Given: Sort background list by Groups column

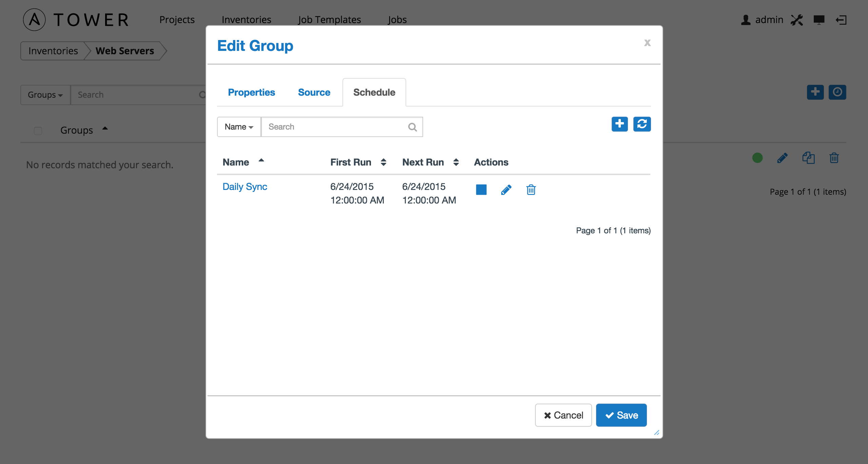Looking at the screenshot, I should coord(84,130).
